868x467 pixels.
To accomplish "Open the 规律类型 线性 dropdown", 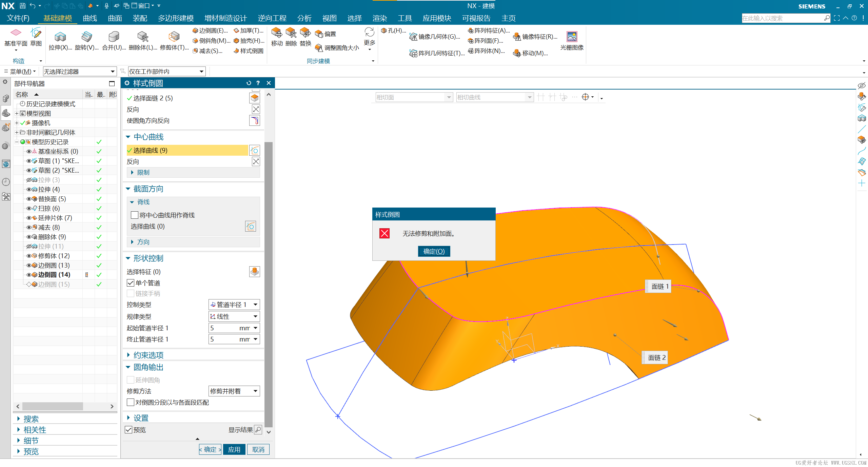I will pos(234,316).
